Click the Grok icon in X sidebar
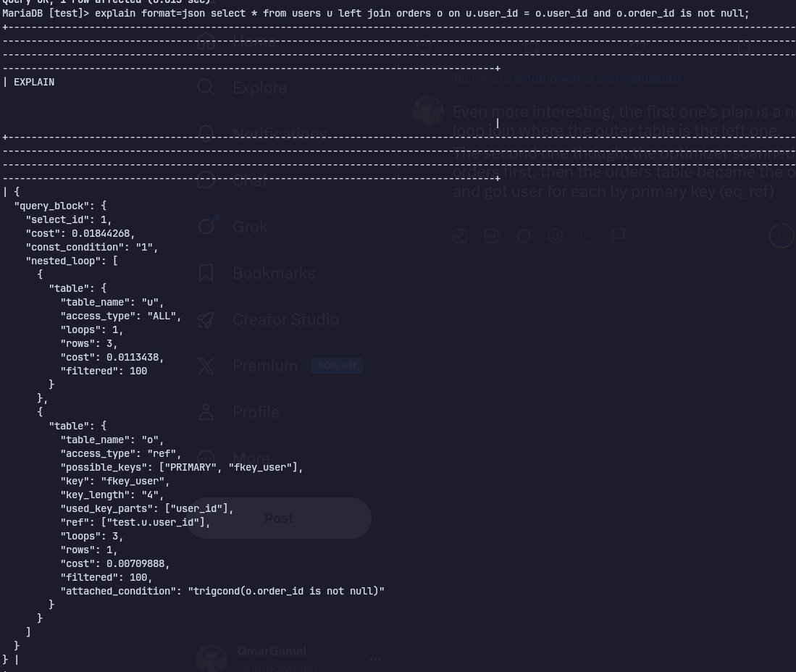The image size is (796, 672). coord(206,226)
